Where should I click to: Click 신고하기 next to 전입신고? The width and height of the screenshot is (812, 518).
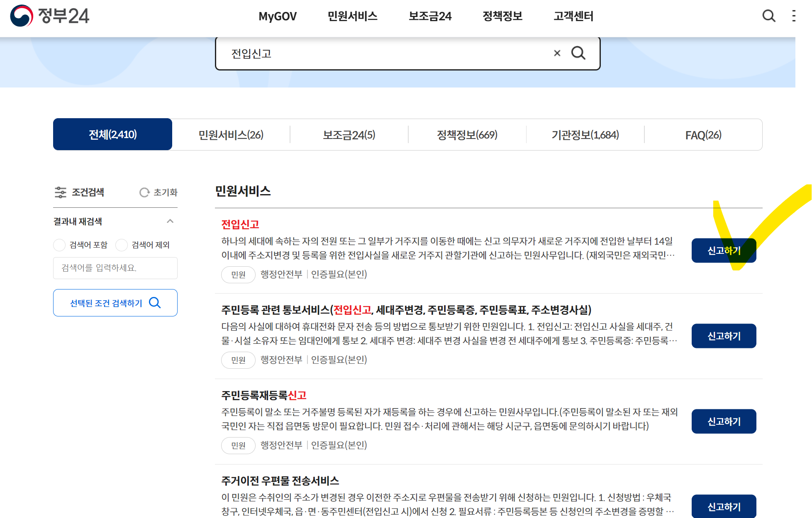(x=724, y=250)
